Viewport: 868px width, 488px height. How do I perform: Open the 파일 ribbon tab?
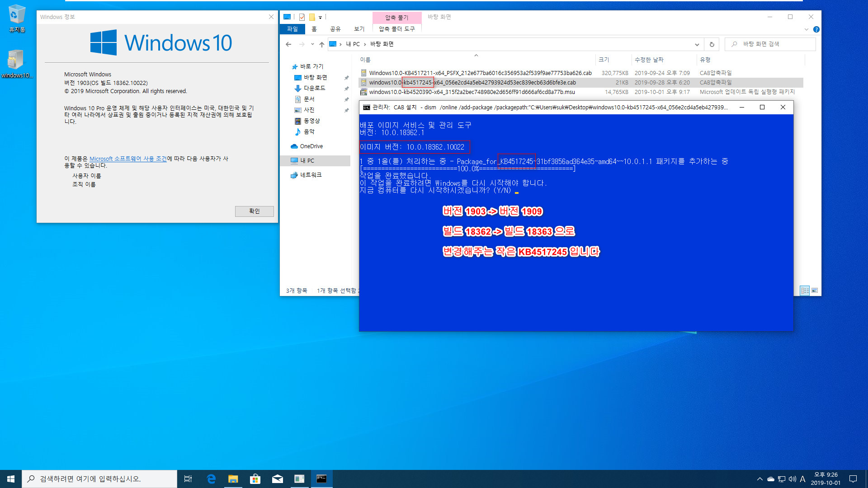[292, 29]
